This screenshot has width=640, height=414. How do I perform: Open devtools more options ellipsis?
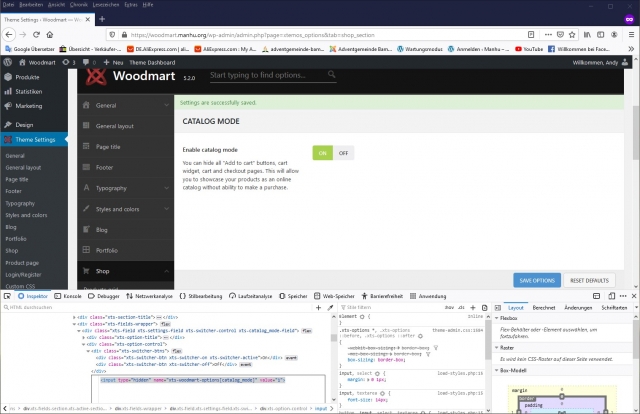coord(623,296)
